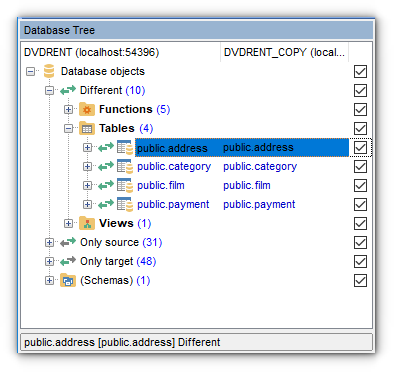The height and width of the screenshot is (372, 394).
Task: Click the public.address compare arrows icon
Action: (x=106, y=147)
